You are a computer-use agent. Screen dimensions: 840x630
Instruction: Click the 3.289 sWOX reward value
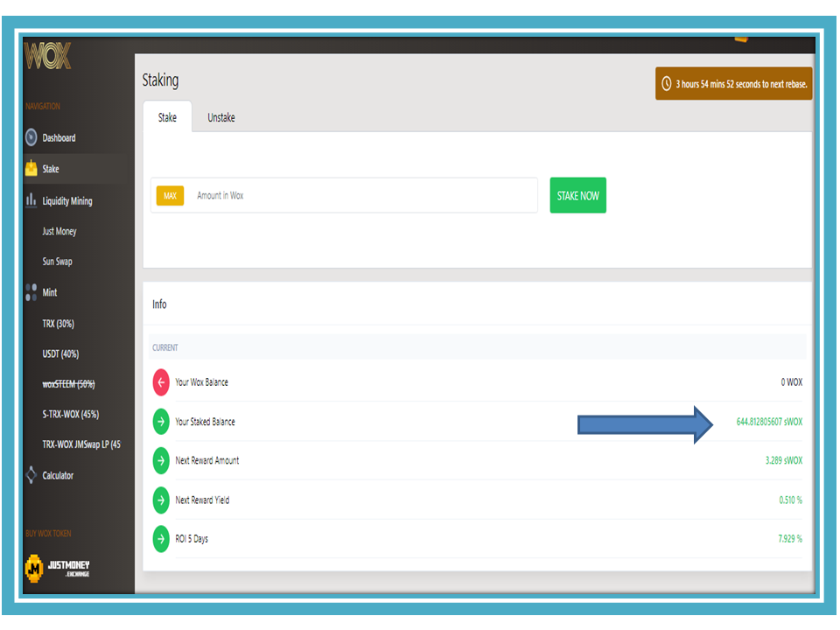click(784, 460)
